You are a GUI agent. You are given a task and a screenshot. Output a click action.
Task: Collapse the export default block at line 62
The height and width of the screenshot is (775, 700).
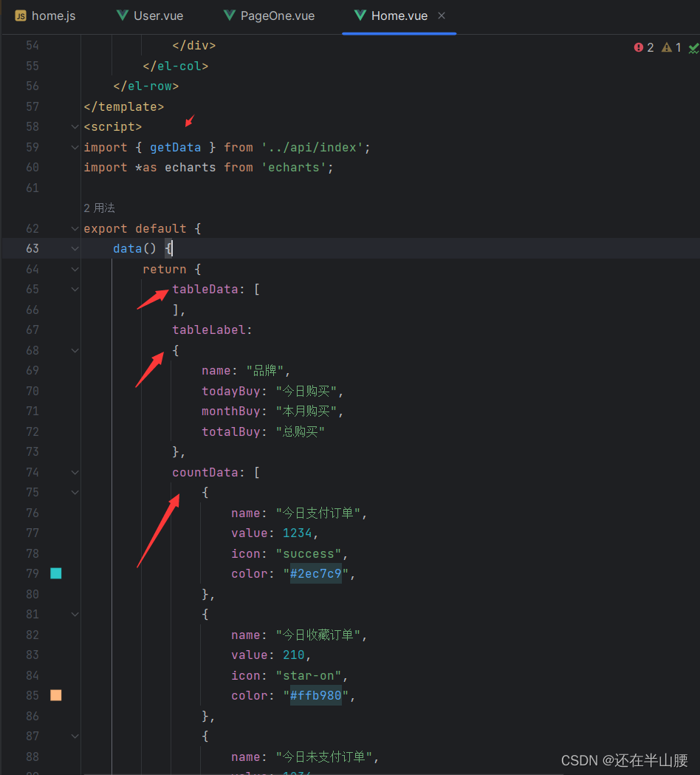tap(74, 228)
